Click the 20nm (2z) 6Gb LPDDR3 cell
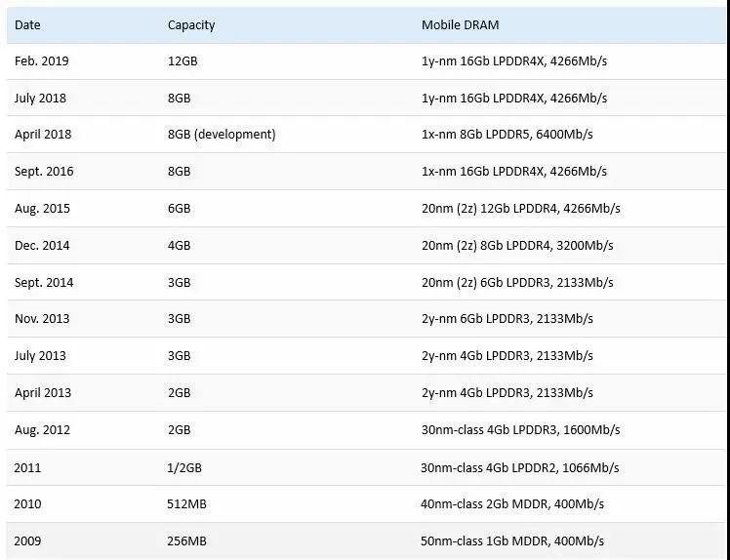730x560 pixels. pyautogui.click(x=516, y=283)
